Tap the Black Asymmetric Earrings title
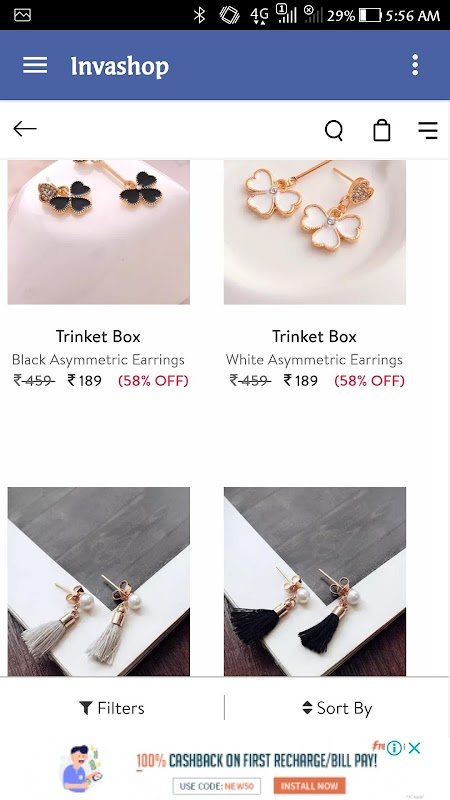Viewport: 450px width, 800px height. [x=98, y=360]
